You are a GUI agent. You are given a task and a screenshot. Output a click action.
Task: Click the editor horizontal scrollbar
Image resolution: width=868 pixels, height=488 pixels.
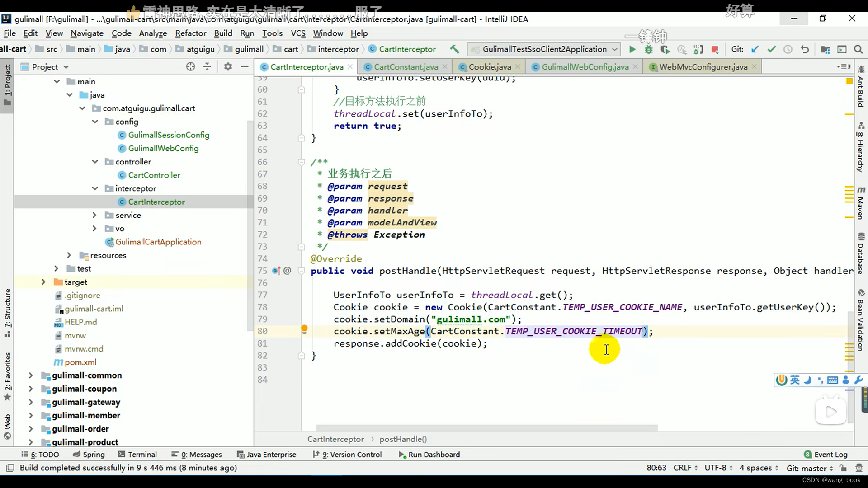(486, 427)
